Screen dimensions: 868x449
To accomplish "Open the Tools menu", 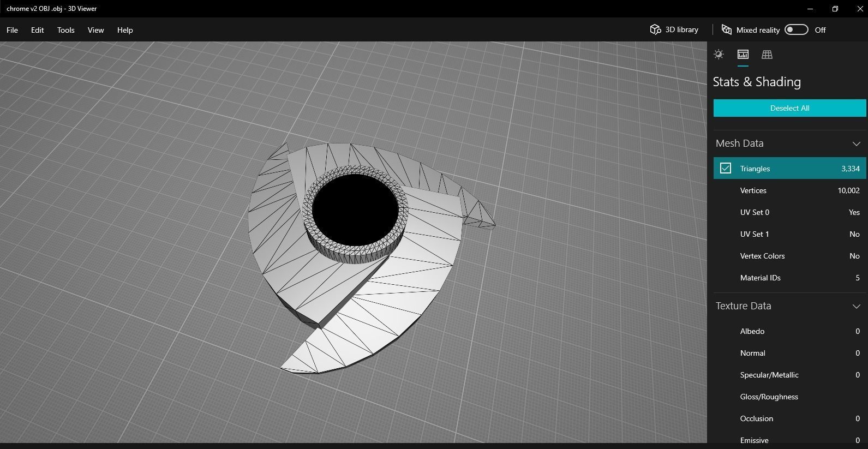I will (65, 30).
